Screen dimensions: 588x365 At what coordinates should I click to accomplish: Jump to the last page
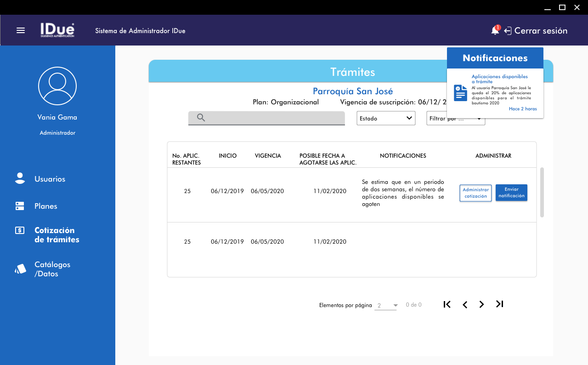click(500, 304)
